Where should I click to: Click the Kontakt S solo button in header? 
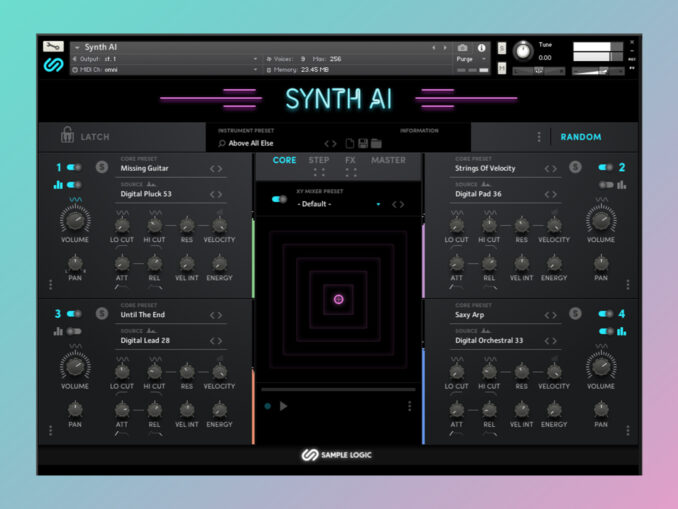click(x=502, y=48)
